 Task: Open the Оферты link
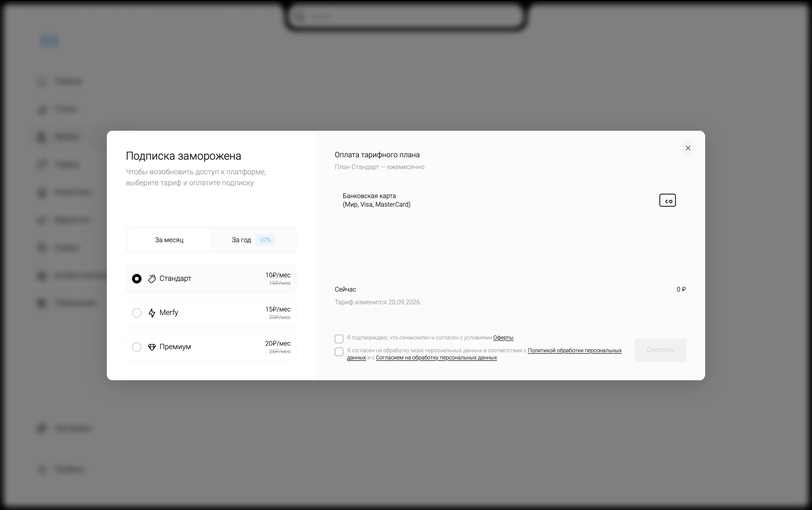(503, 338)
